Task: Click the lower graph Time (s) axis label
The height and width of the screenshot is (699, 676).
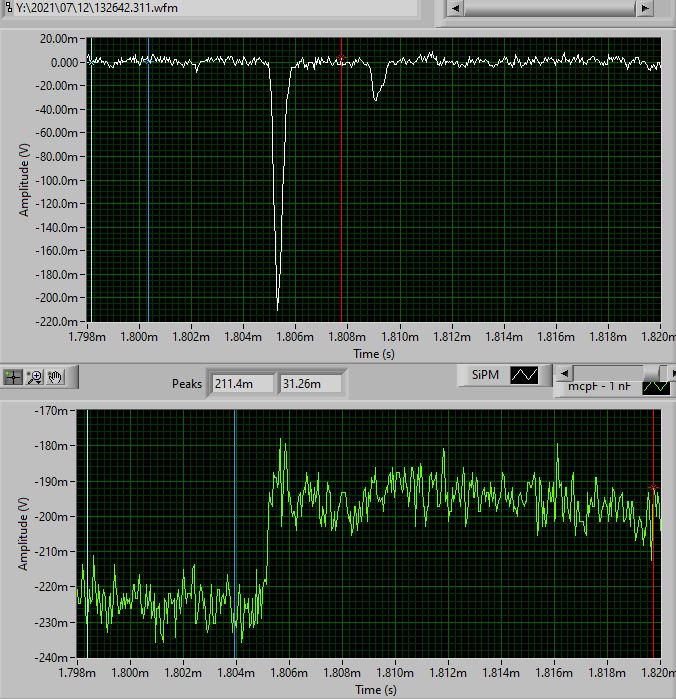Action: (375, 690)
